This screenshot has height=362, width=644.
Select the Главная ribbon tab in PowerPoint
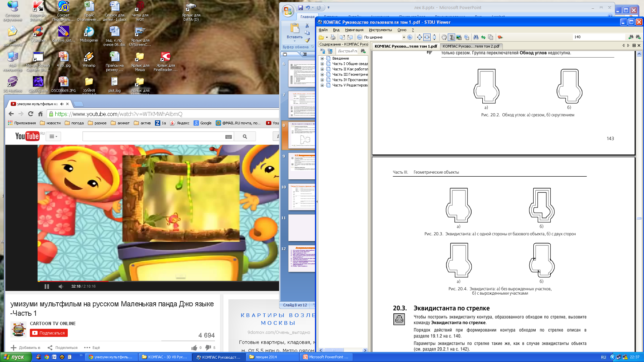(x=307, y=17)
